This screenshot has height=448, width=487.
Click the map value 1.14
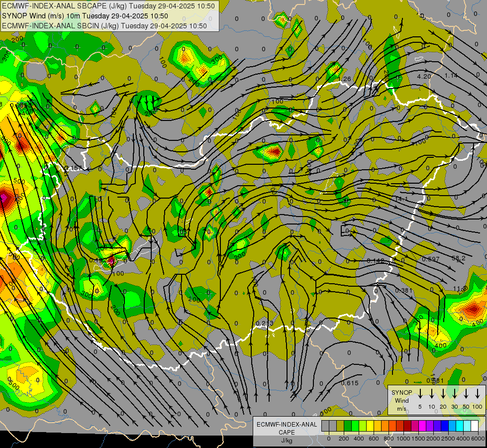[451, 76]
